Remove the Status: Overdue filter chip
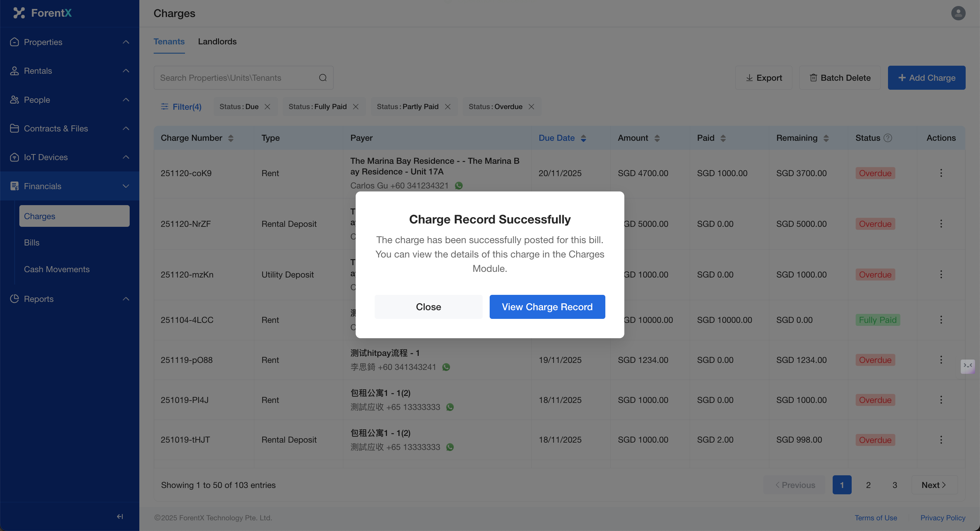Image resolution: width=980 pixels, height=531 pixels. pos(531,107)
